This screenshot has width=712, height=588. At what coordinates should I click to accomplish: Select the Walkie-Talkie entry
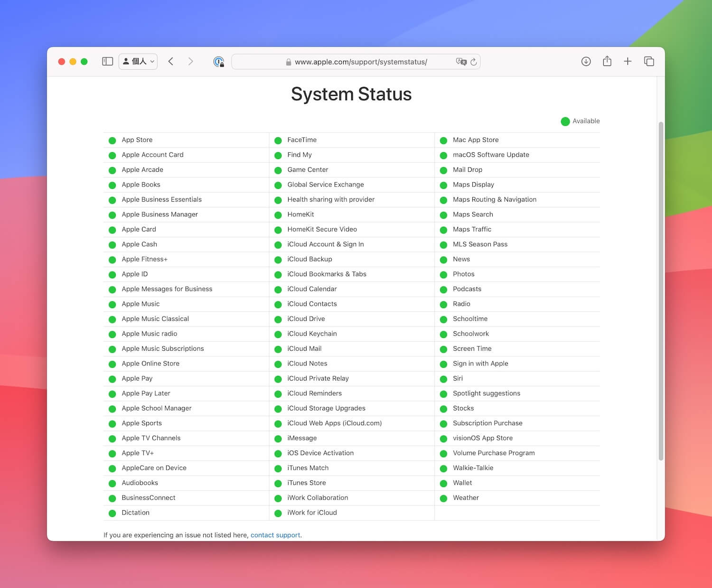[x=473, y=468]
